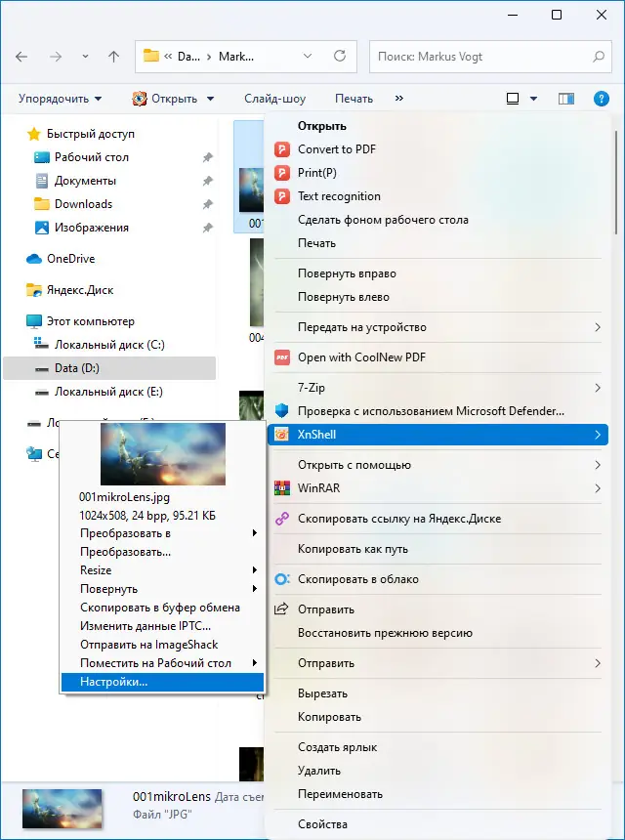625x840 pixels.
Task: Expand the Resize submenu
Action: 162,570
